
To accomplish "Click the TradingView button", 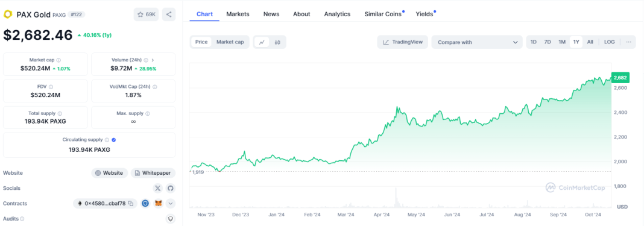I will coord(403,42).
